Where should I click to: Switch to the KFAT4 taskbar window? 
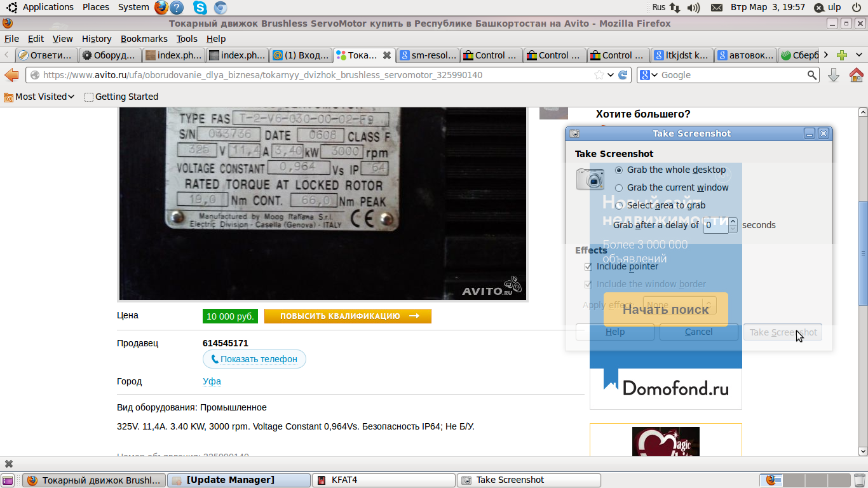(384, 480)
